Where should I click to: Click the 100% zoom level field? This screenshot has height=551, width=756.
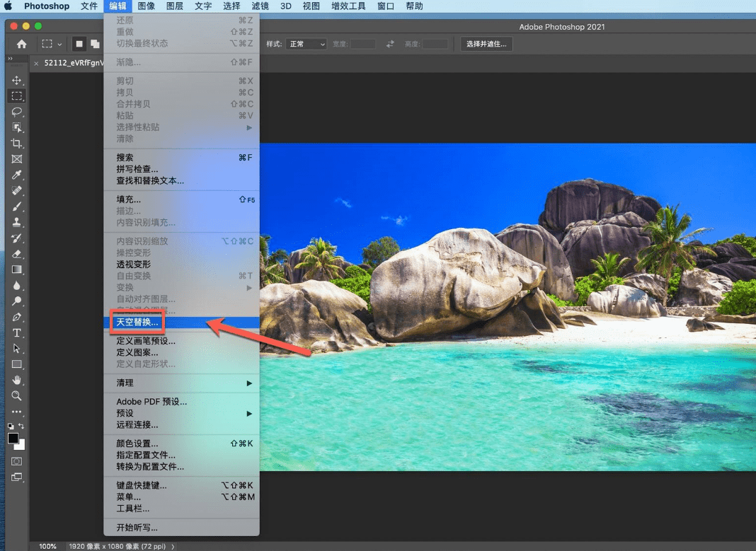point(47,546)
